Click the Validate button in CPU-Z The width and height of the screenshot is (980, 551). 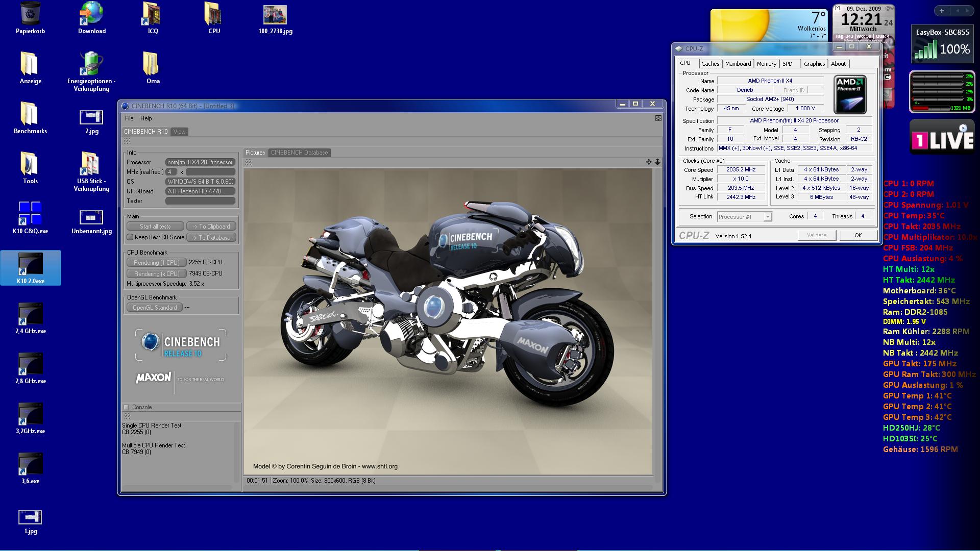[817, 235]
